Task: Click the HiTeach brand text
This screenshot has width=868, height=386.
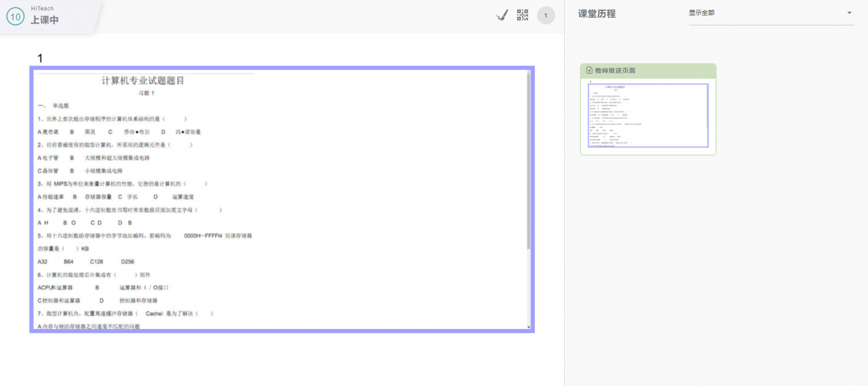Action: [x=42, y=9]
